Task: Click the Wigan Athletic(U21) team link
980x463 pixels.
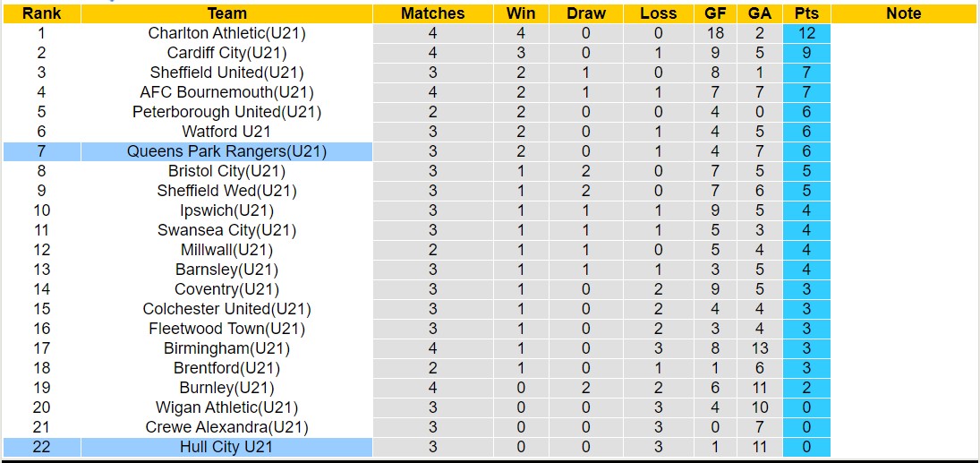Action: point(226,407)
